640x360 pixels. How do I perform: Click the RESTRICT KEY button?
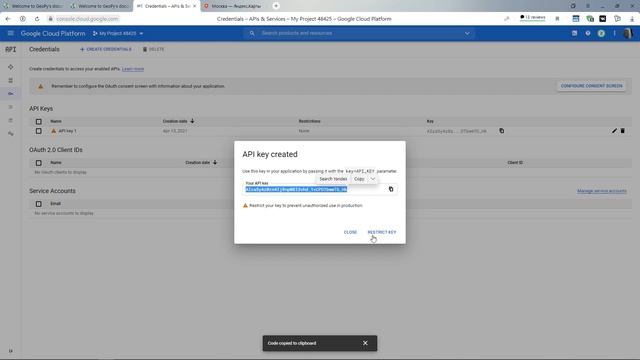coord(382,232)
